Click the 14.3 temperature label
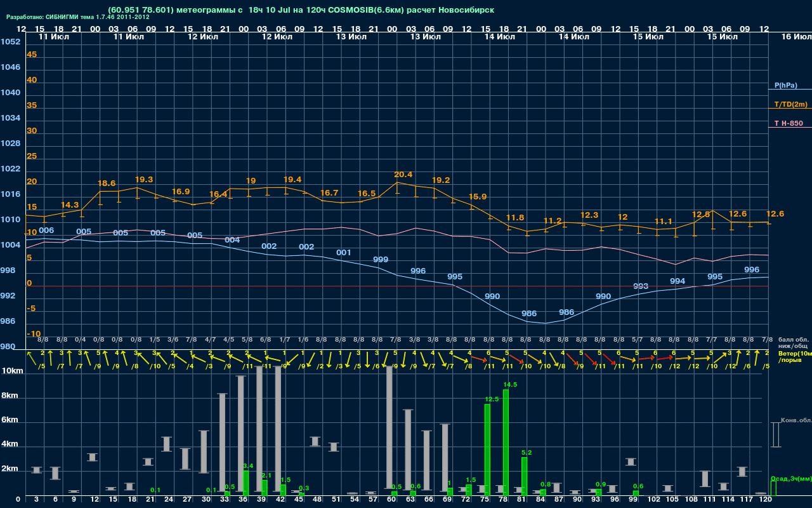Image resolution: width=812 pixels, height=508 pixels. pos(70,205)
